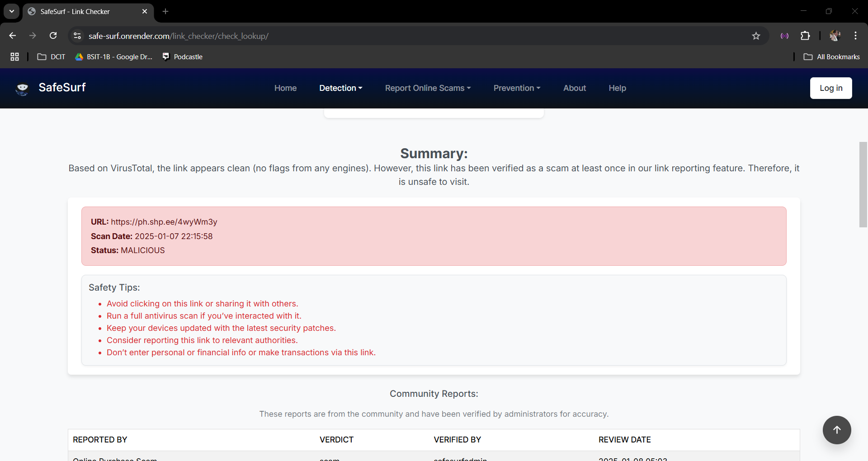Click the Community Reports heading
Viewport: 868px width, 461px height.
[x=434, y=394]
